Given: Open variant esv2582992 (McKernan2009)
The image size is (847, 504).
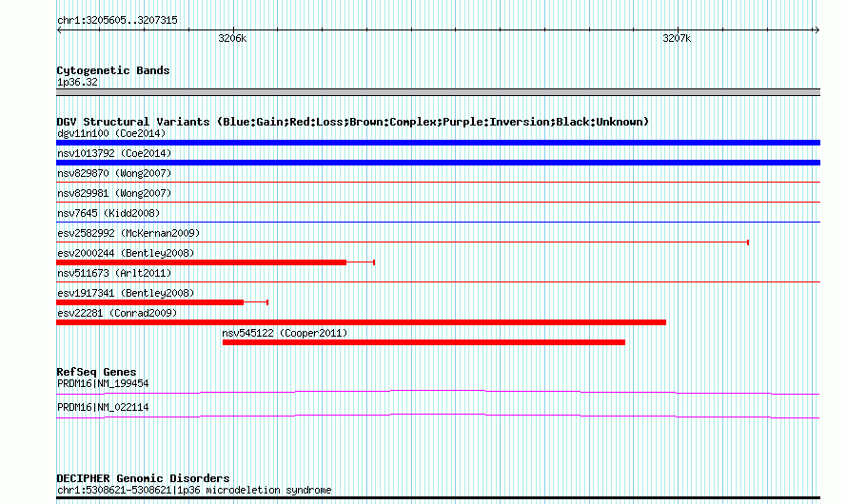Looking at the screenshot, I should [x=128, y=233].
